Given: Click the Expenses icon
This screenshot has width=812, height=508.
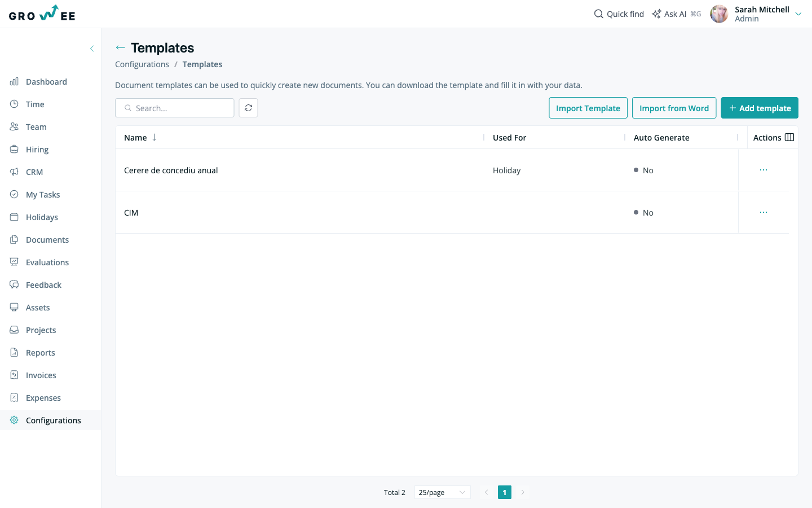Looking at the screenshot, I should click(14, 397).
